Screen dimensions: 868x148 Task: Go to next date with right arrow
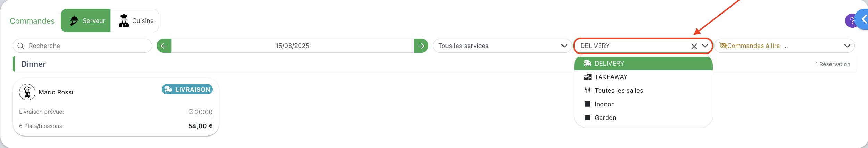tap(421, 46)
